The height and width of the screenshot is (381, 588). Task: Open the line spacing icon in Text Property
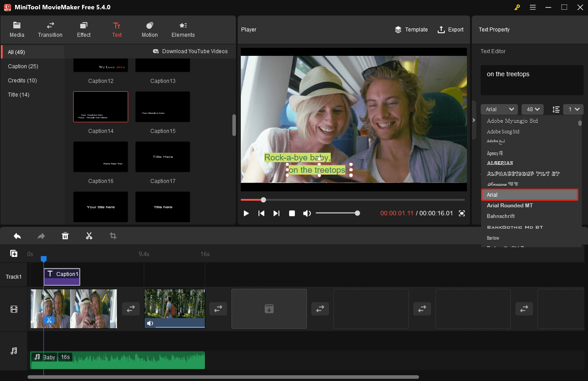click(556, 109)
